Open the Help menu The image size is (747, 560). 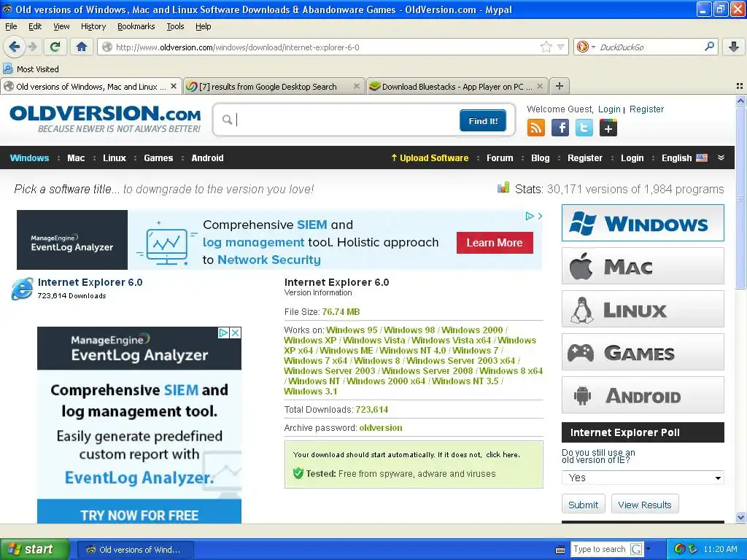pyautogui.click(x=203, y=26)
